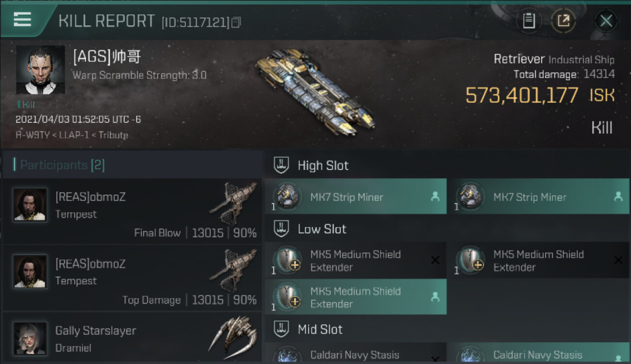Copy the kill report ID number
Image resolution: width=631 pixels, height=364 pixels.
click(x=236, y=22)
